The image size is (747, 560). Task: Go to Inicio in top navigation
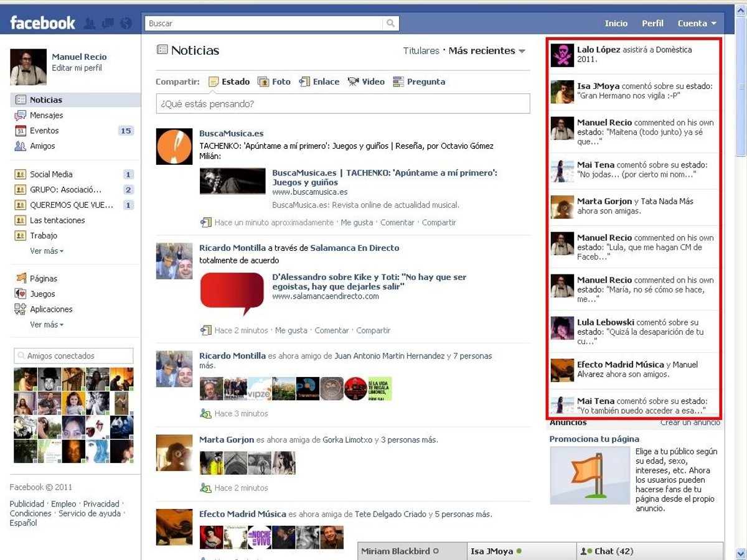tap(616, 24)
